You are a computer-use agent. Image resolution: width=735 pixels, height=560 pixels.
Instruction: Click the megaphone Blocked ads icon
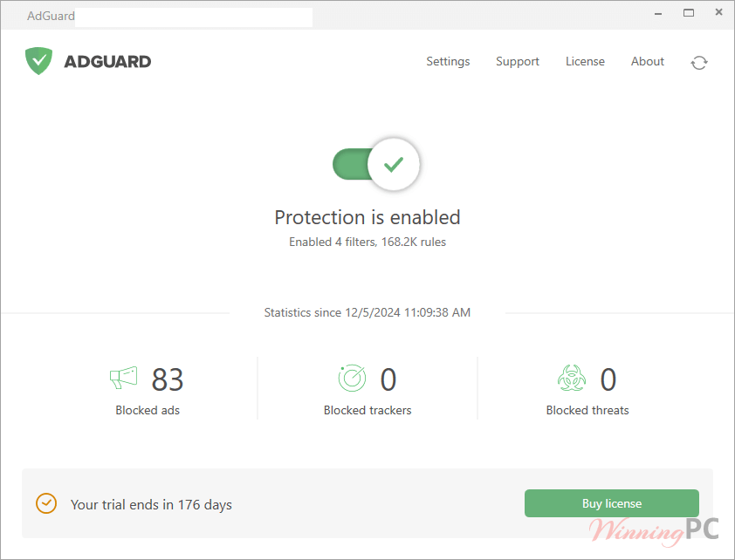click(123, 377)
